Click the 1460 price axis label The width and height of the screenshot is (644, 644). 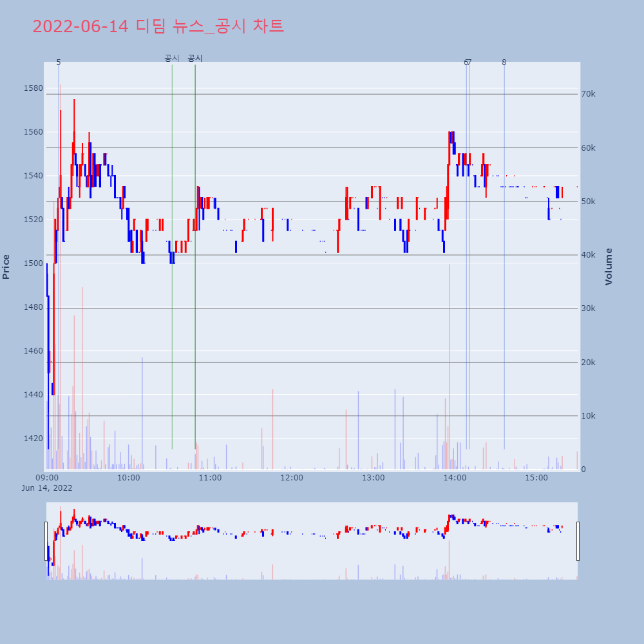click(33, 351)
